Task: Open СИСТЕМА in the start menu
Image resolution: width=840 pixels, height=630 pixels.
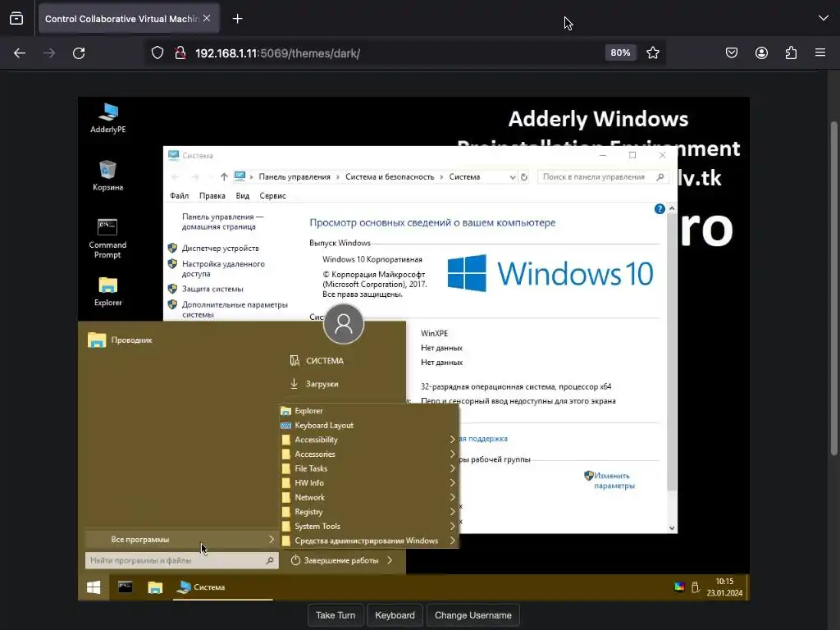Action: (317, 361)
